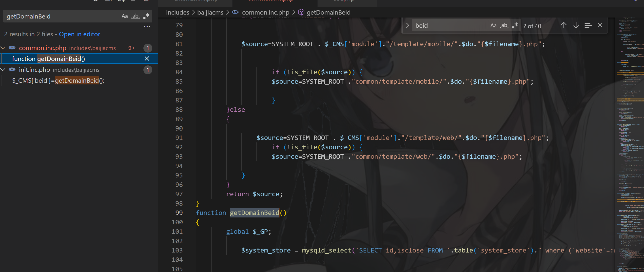644x272 pixels.
Task: Click the getDomainBeid breadcrumb symbol
Action: click(328, 12)
